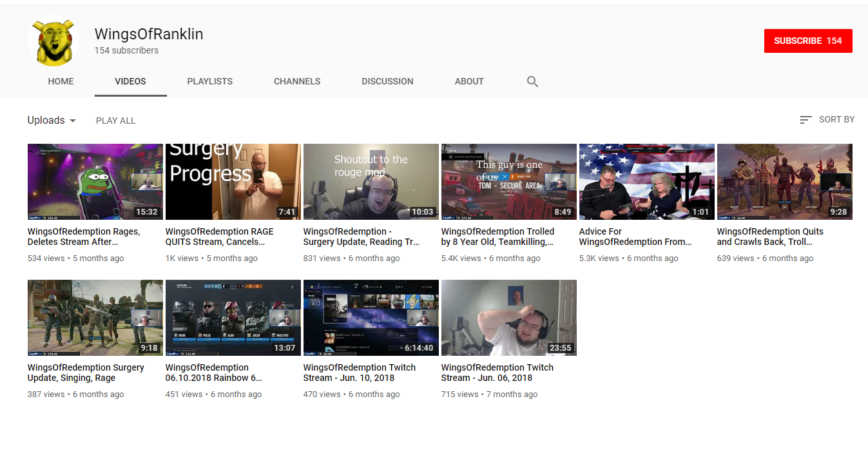The height and width of the screenshot is (457, 868).
Task: Search the channel with the magnifier icon
Action: pyautogui.click(x=532, y=82)
